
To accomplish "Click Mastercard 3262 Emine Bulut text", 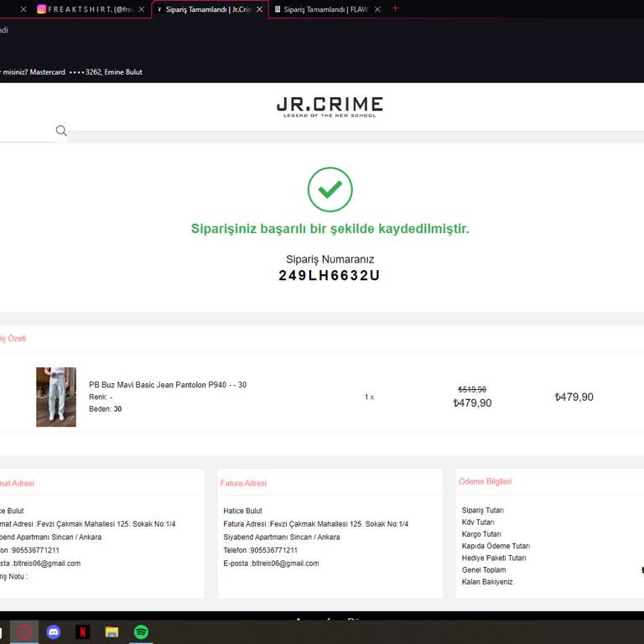I will [x=86, y=72].
